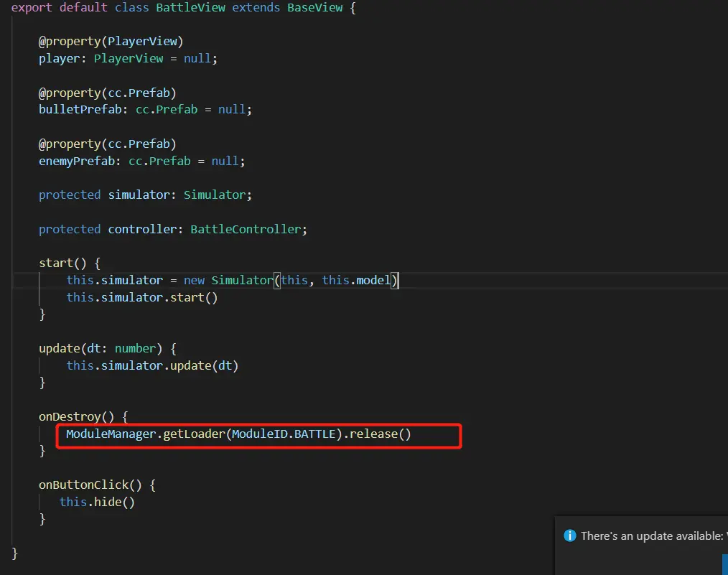Click the "onDestroy()" method name
Screen dimensions: 728x575
(76, 417)
